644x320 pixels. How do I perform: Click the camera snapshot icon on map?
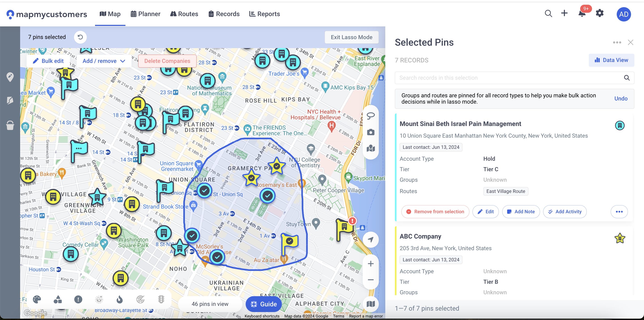pyautogui.click(x=371, y=132)
